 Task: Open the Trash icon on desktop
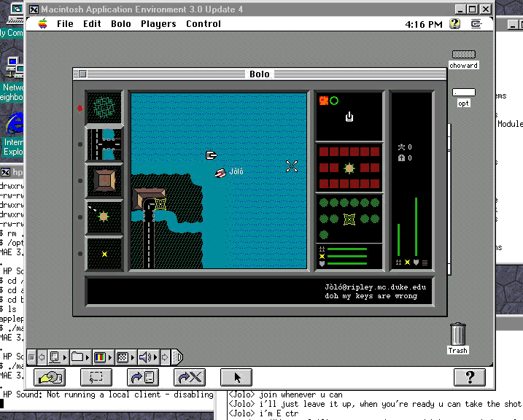[457, 335]
